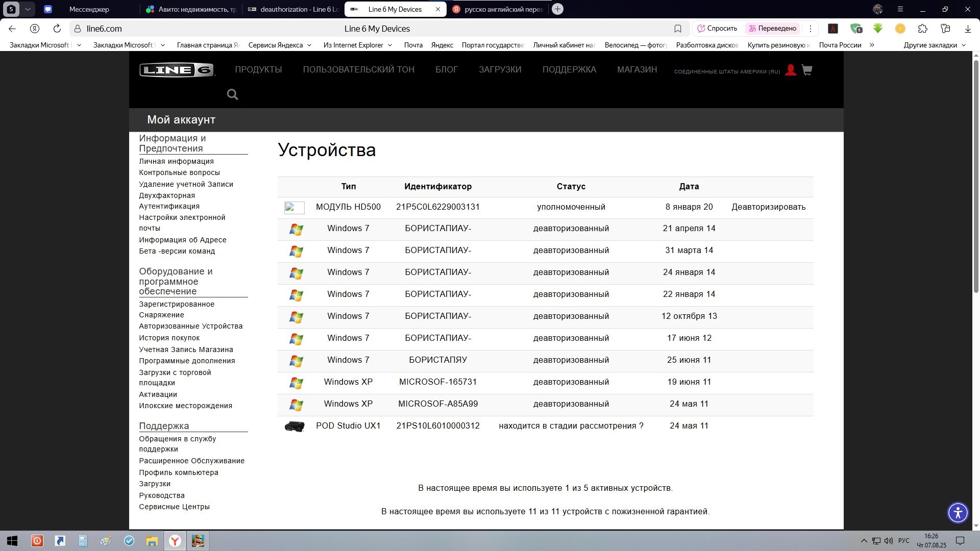This screenshot has width=980, height=551.
Task: Open the site search magnifier icon
Action: point(232,94)
